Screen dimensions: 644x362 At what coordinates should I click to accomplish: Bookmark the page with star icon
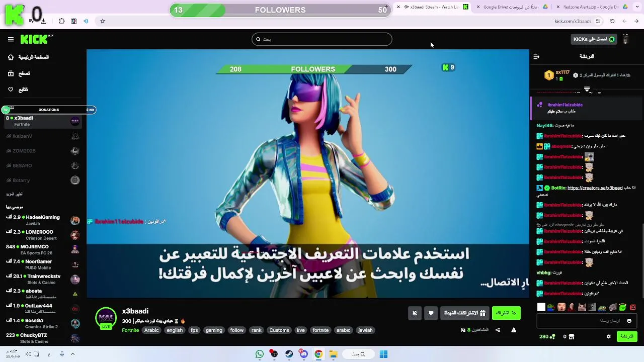pos(103,21)
